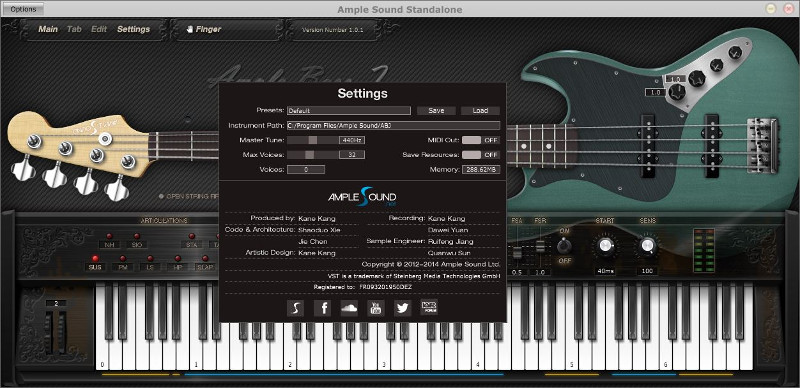Click the SENS knob
Image resolution: width=800 pixels, height=388 pixels.
(x=647, y=246)
